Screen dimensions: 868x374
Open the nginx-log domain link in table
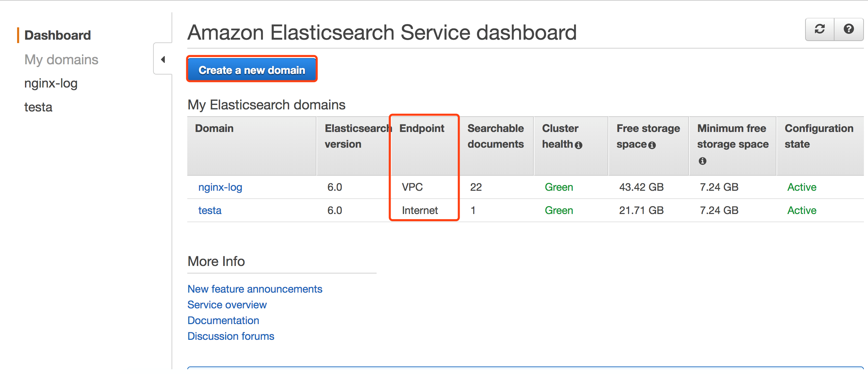coord(220,187)
